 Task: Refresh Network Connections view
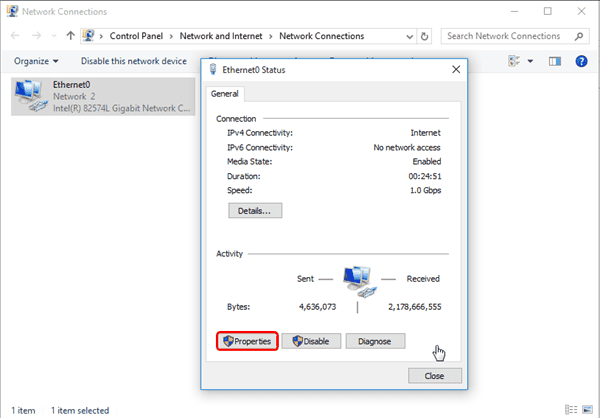[424, 36]
